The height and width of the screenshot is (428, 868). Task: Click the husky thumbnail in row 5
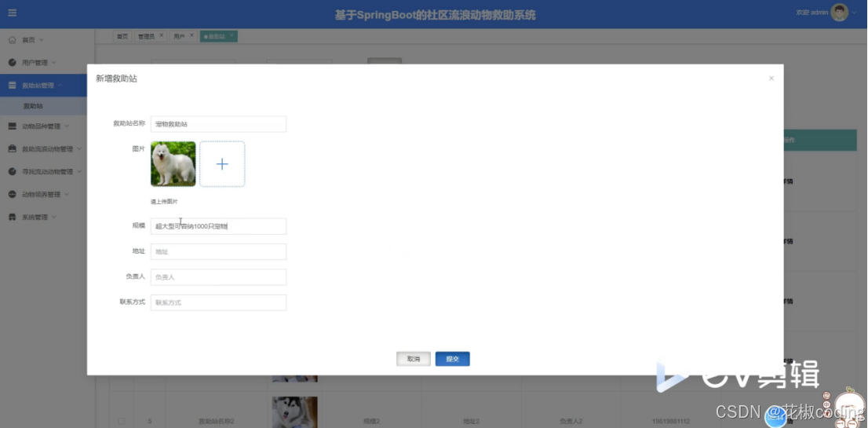pyautogui.click(x=295, y=412)
